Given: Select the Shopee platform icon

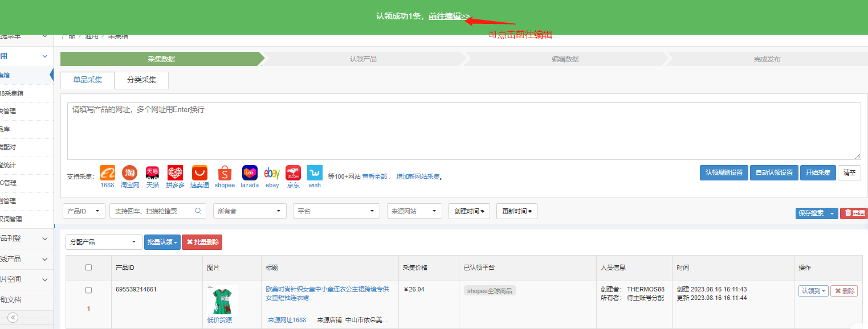Looking at the screenshot, I should pos(225,173).
